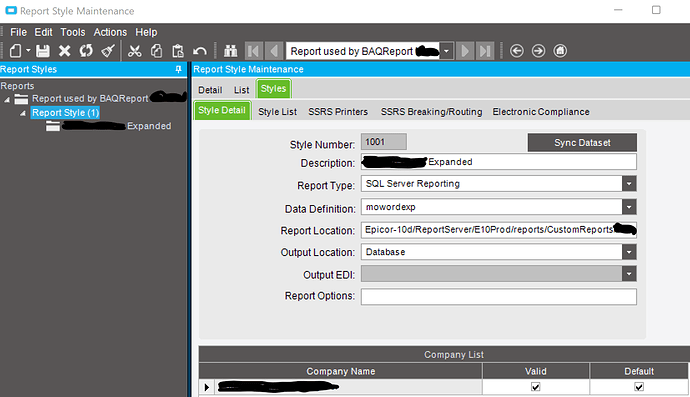The height and width of the screenshot is (397, 690).
Task: Jump to first record navigation icon
Action: (x=254, y=51)
